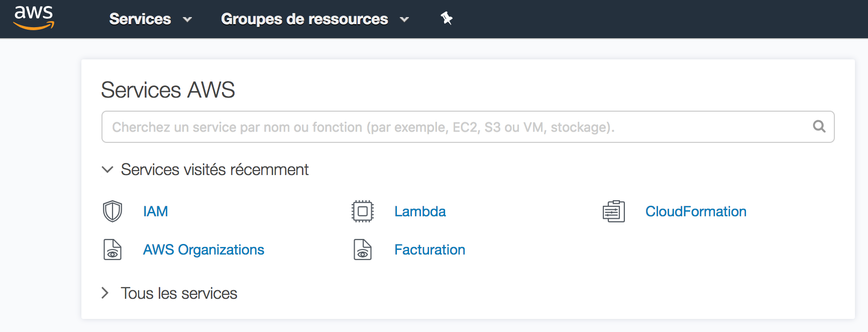Click the pushpin shortcut icon
868x332 pixels.
coord(447,19)
